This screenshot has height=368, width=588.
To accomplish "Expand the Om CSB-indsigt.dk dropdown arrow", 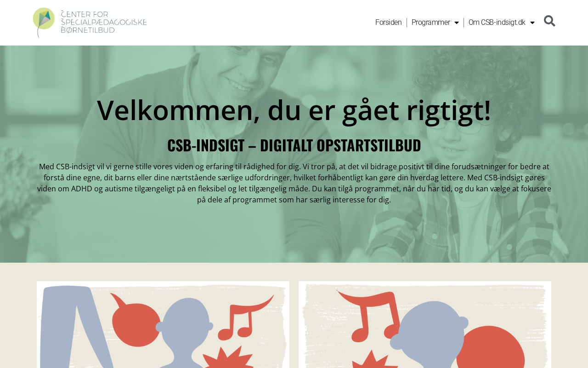I will pos(532,23).
